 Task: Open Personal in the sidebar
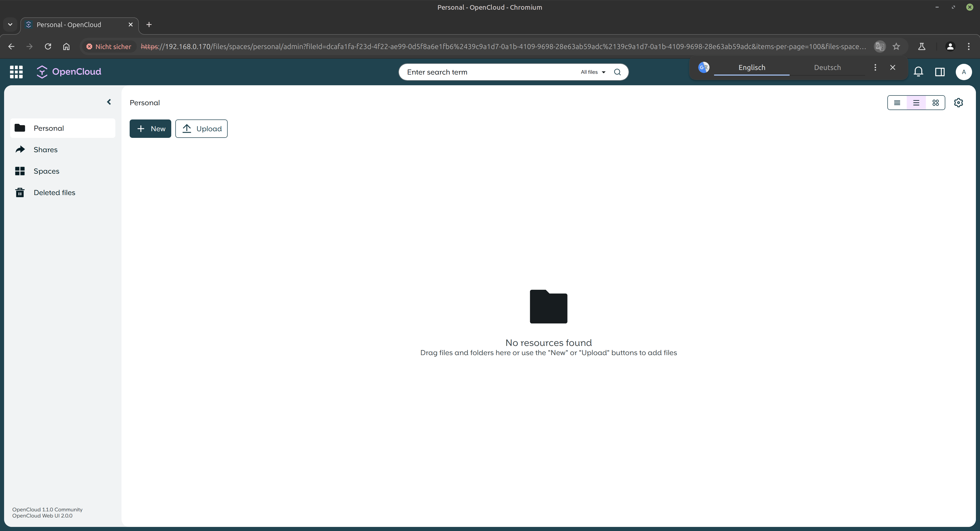(63, 128)
